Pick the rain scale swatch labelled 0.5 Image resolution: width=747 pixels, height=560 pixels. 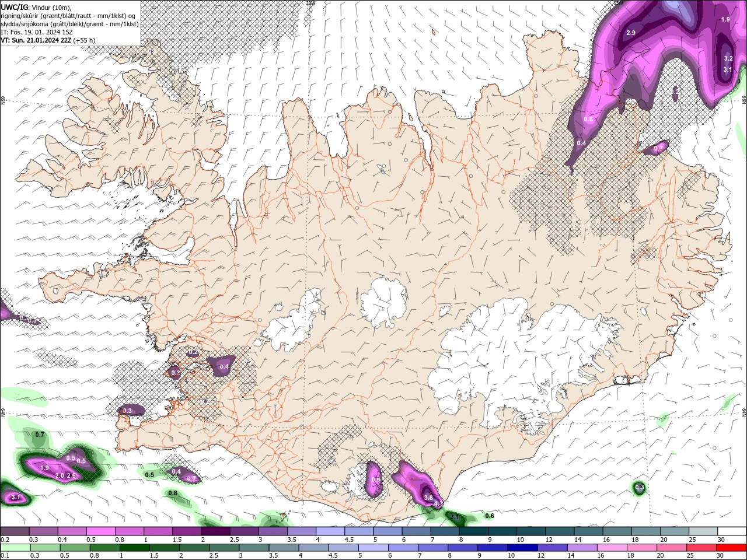75,548
